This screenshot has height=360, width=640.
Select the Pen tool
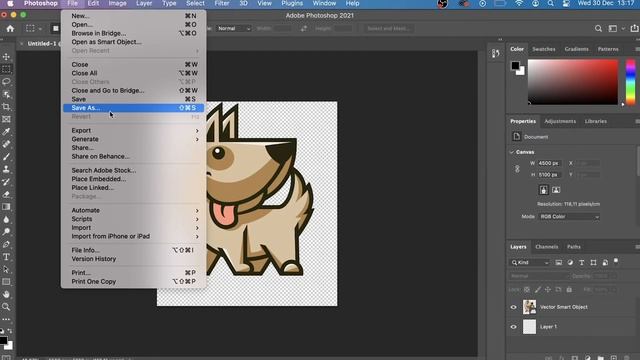point(6,244)
